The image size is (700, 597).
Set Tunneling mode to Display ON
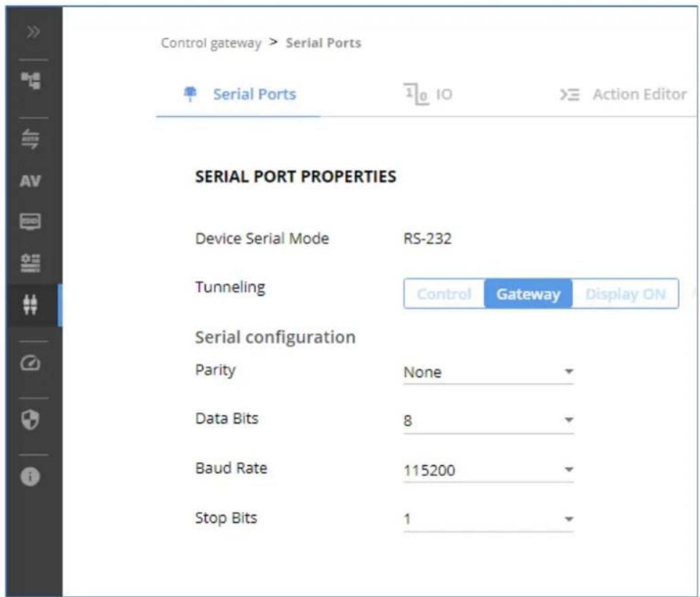pyautogui.click(x=625, y=294)
